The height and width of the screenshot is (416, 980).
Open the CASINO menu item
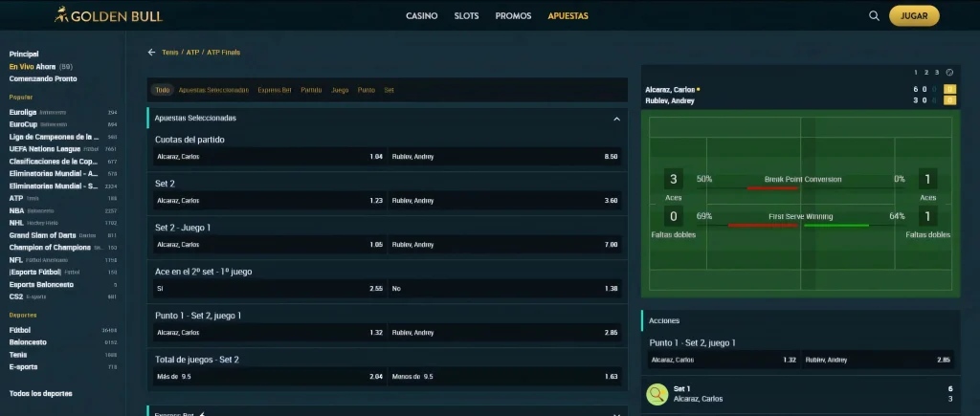click(422, 16)
